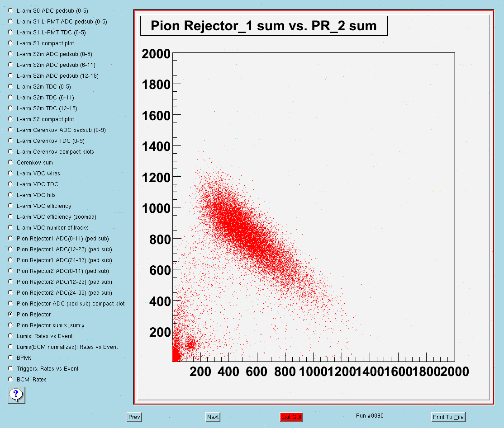Select Pion Rejector ADC compact plot
The height and width of the screenshot is (428, 504).
pos(10,303)
